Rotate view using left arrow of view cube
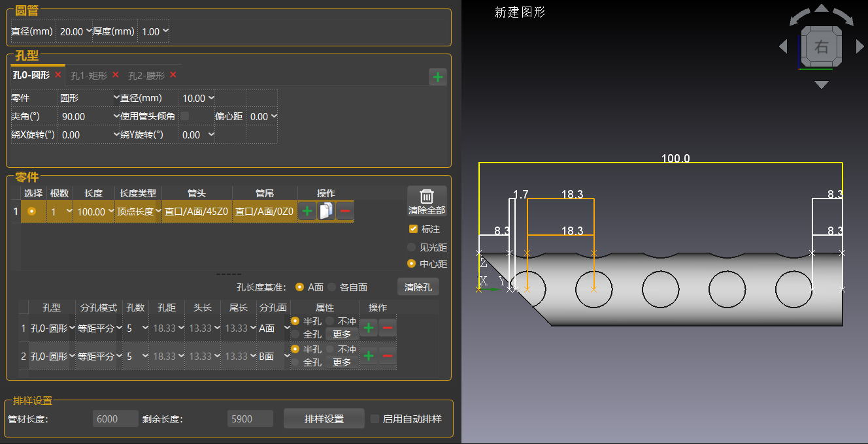Screen dimensions: 868x444 (x=783, y=46)
